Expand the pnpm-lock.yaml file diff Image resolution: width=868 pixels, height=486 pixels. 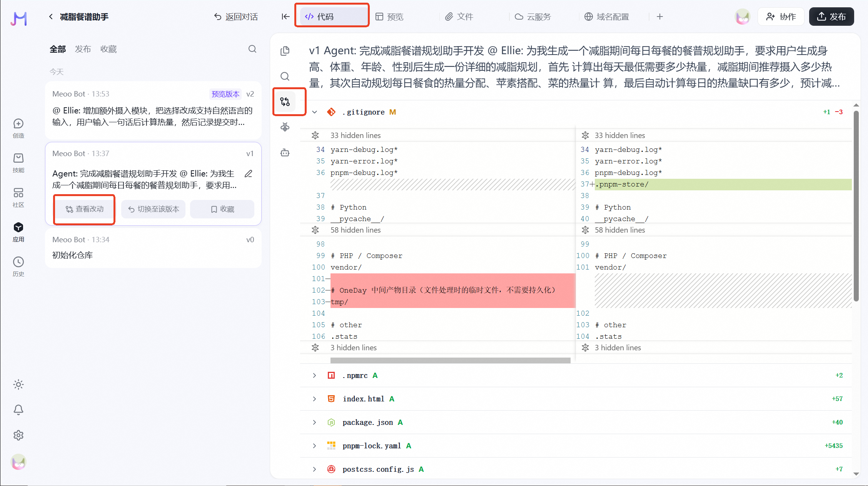[315, 446]
